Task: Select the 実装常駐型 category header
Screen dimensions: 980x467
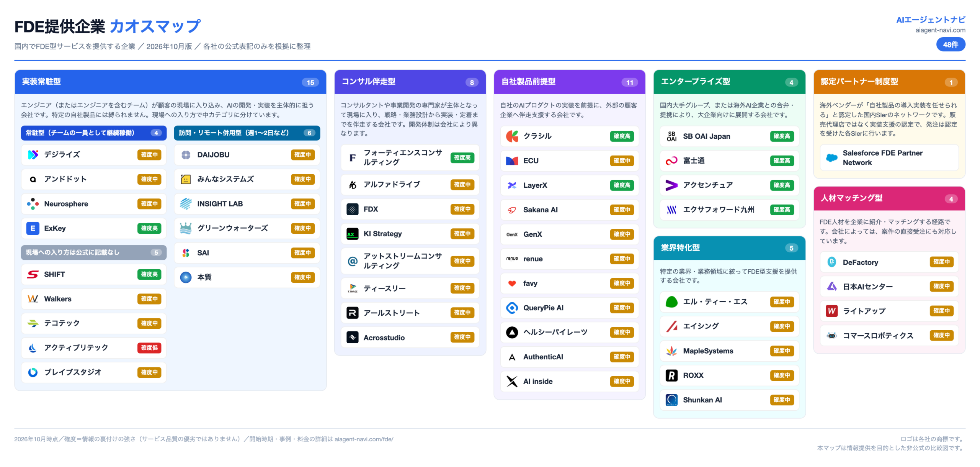Action: coord(170,82)
